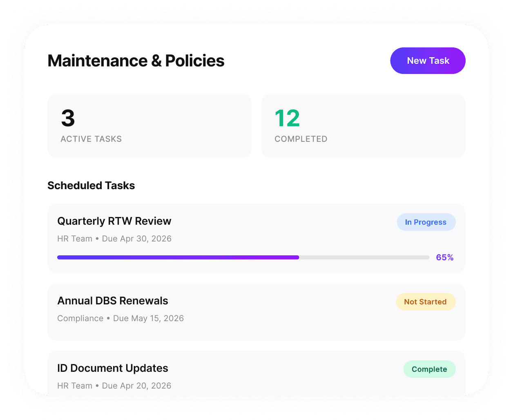Select the Due Apr 30, 2026 date text
Screen dimensions: 513x420
coord(136,239)
